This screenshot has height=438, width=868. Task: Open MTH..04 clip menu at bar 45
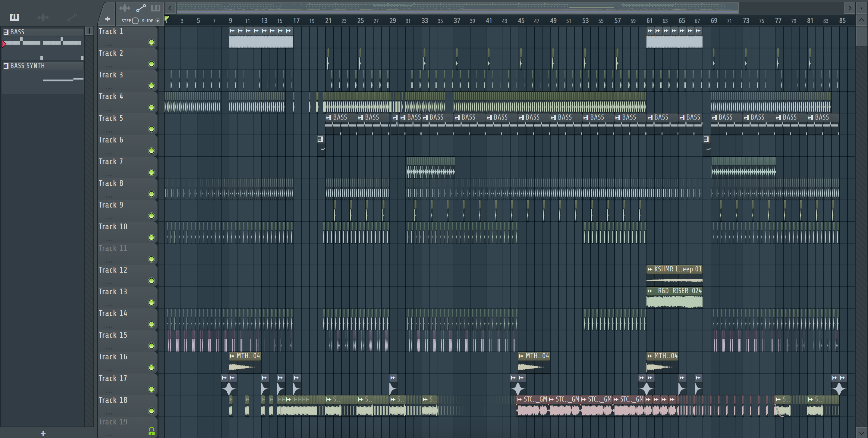pyautogui.click(x=521, y=356)
